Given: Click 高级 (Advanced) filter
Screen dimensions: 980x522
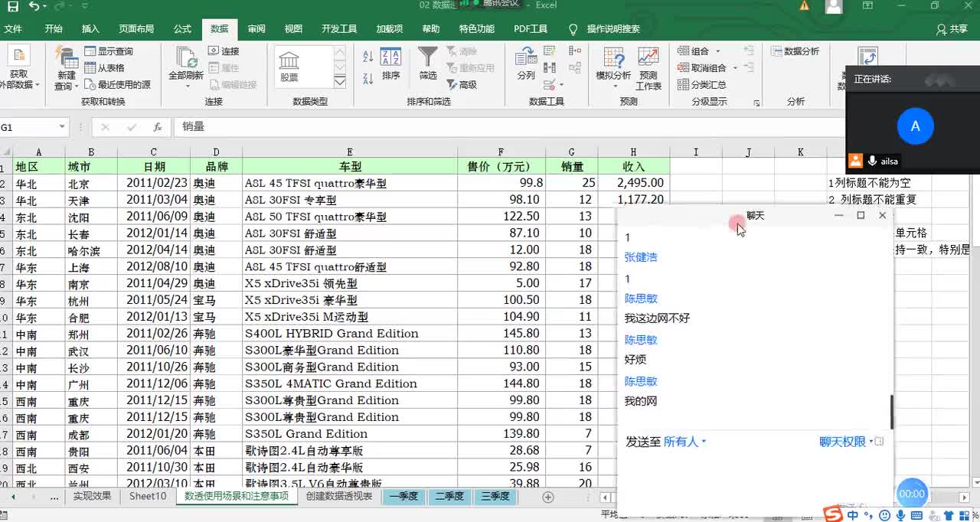Looking at the screenshot, I should coord(462,85).
